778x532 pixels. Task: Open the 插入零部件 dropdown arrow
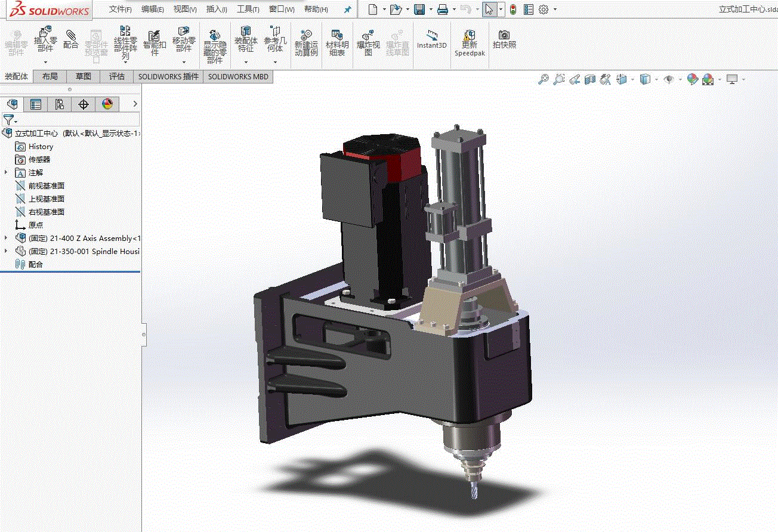click(45, 62)
